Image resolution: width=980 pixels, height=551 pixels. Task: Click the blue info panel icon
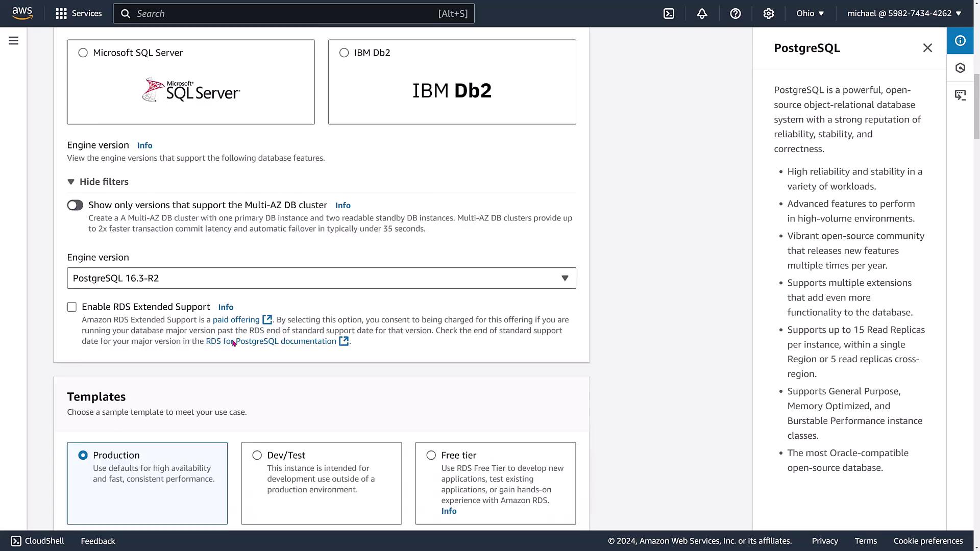[960, 41]
